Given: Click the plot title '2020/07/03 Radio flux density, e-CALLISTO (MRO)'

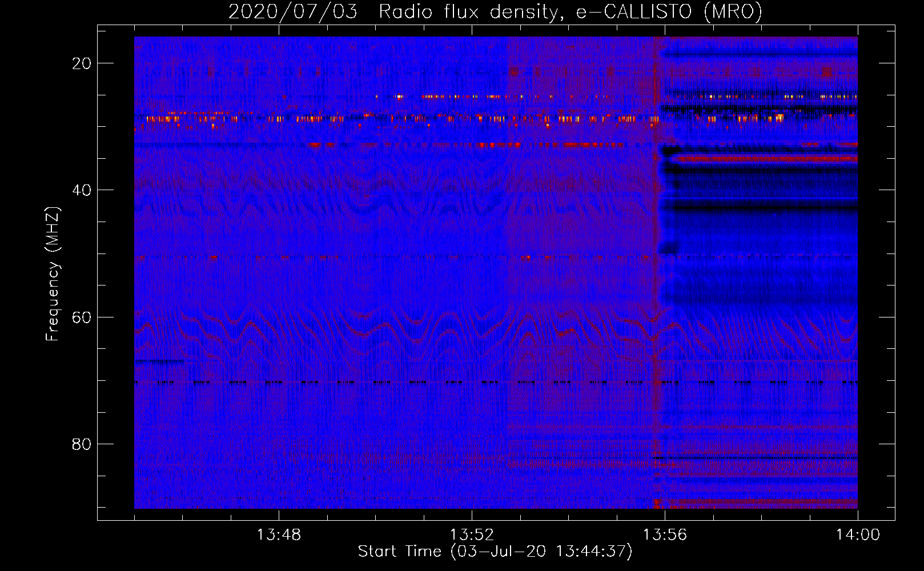Looking at the screenshot, I should point(495,11).
